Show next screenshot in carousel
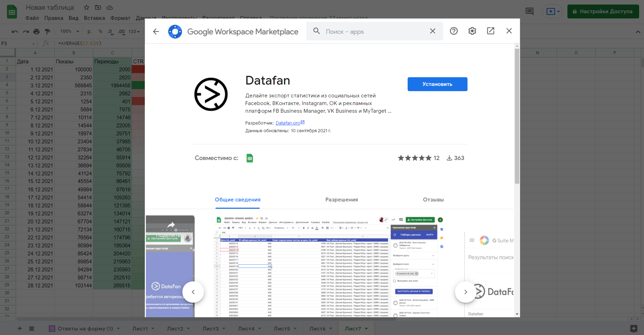Image resolution: width=644 pixels, height=335 pixels. [x=465, y=292]
